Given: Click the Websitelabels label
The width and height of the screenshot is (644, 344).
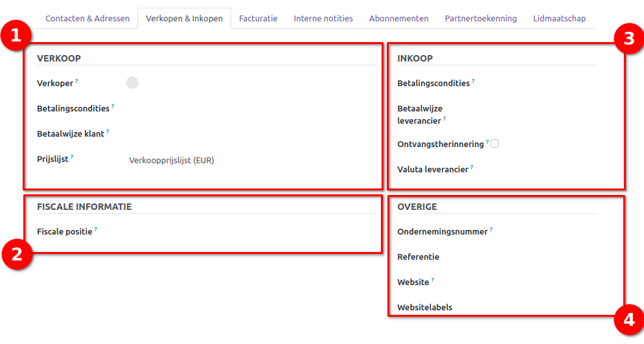Looking at the screenshot, I should click(x=424, y=308).
